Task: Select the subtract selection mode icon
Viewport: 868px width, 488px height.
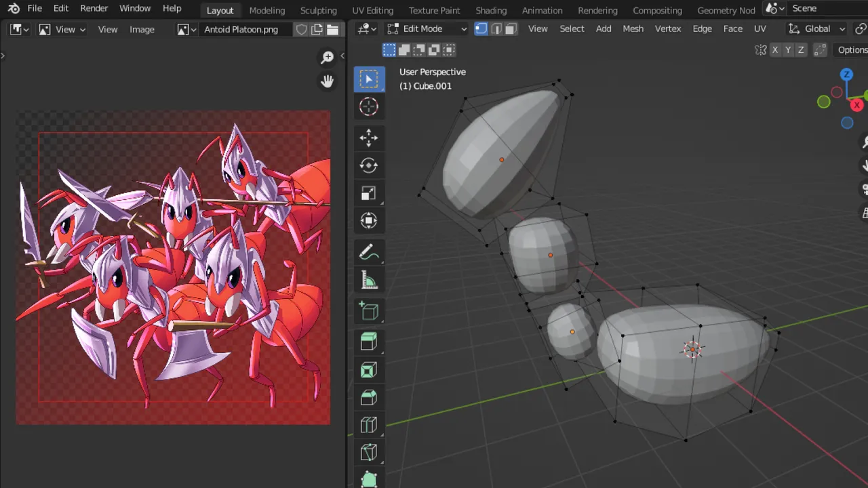Action: pos(419,49)
